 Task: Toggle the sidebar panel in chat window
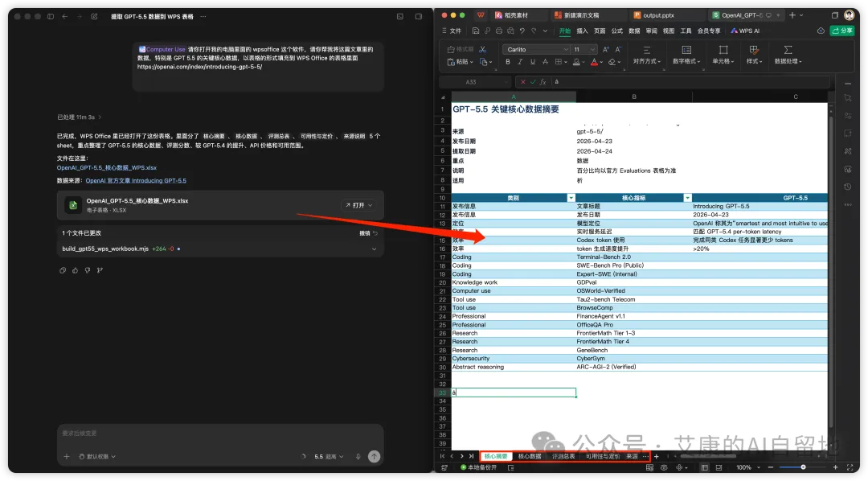[50, 16]
